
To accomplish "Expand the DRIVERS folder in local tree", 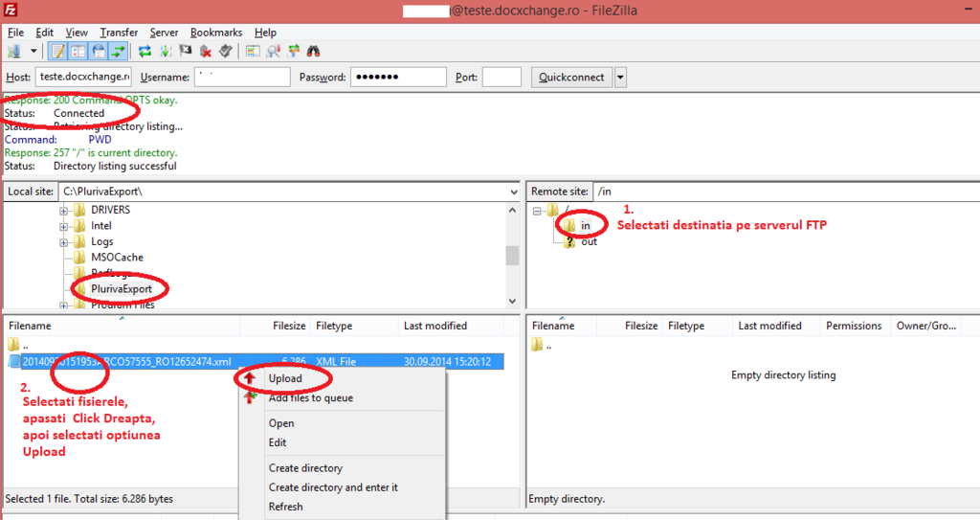I will pyautogui.click(x=65, y=210).
